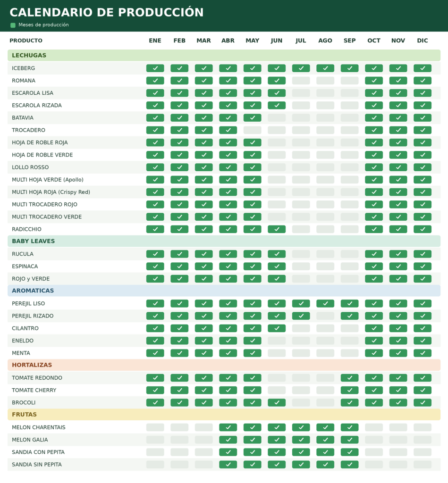Click the TOMATE CHERRY product name
448x483 pixels.
tap(34, 390)
